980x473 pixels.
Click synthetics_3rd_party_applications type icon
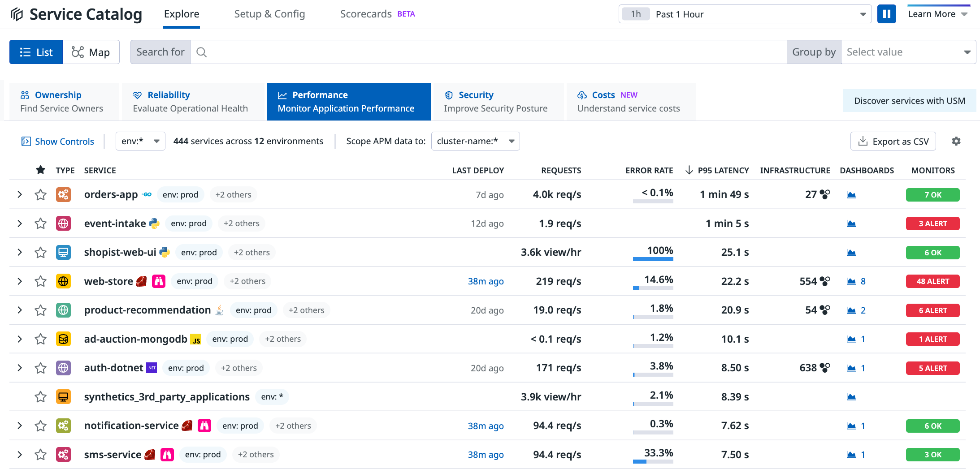63,397
